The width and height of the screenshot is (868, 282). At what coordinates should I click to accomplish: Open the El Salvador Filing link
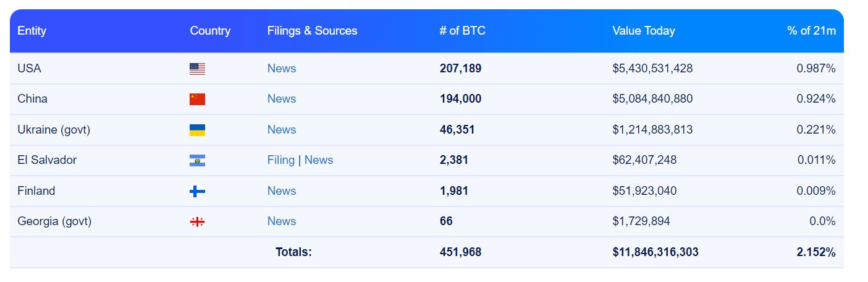tap(280, 160)
